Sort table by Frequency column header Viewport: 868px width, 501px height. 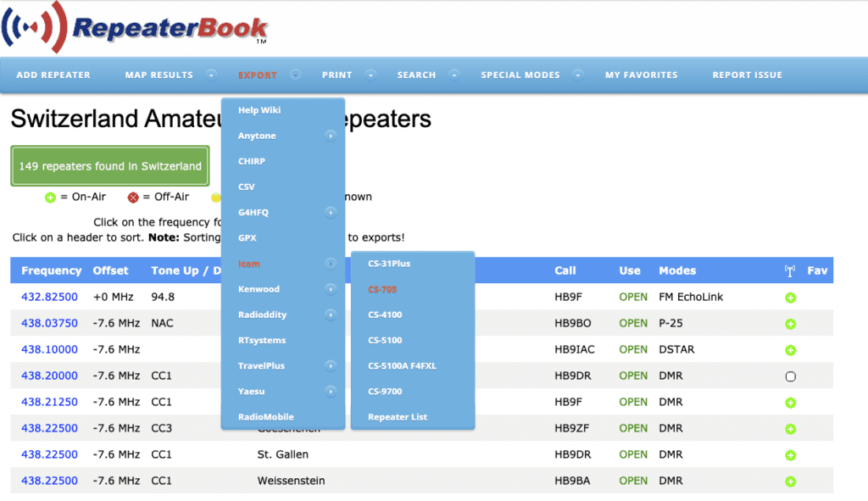pyautogui.click(x=52, y=270)
